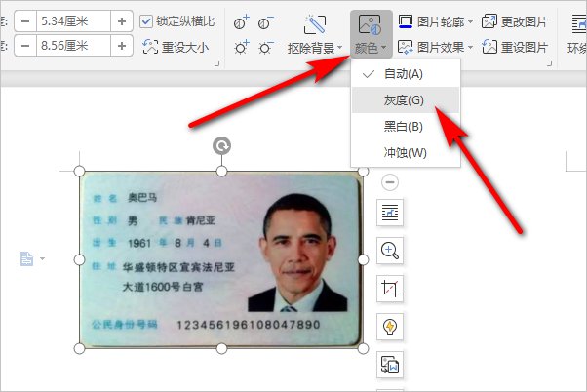Select 冲蚀(W) washout option

coord(406,153)
